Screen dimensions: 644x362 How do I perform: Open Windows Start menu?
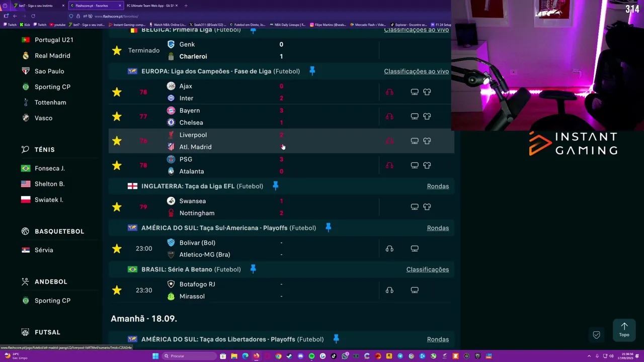point(155,356)
